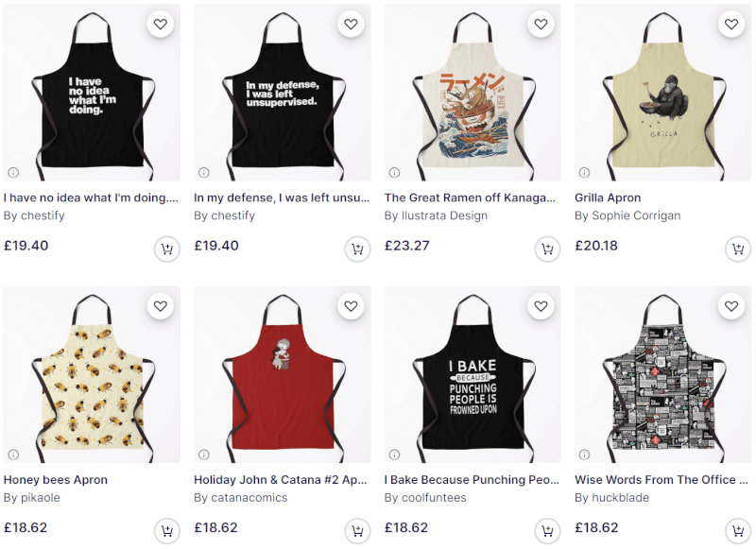This screenshot has width=756, height=549.
Task: Favorite the Honey bees Apron
Action: pyautogui.click(x=161, y=305)
